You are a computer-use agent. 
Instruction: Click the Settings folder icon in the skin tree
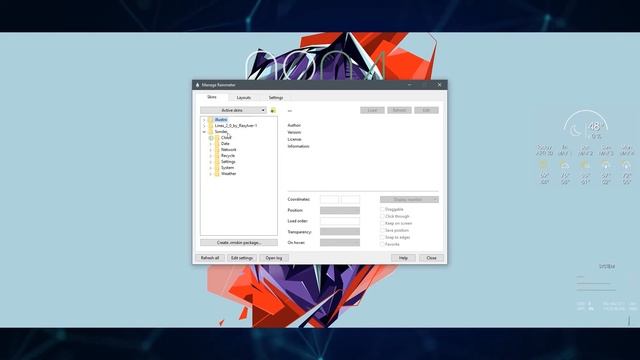pos(217,162)
